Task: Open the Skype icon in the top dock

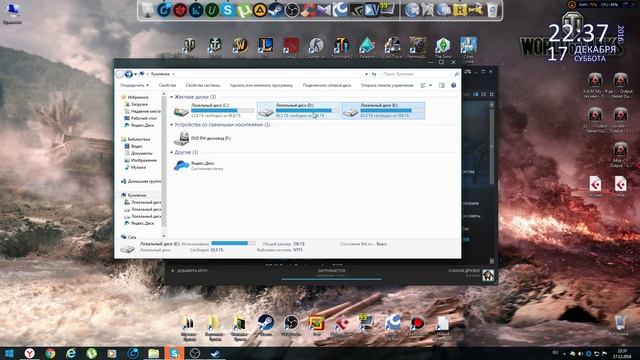Action: [x=227, y=10]
